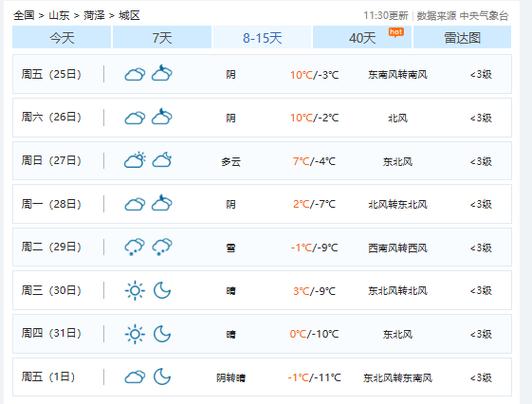Click the <3级 wind level for 周五 (1日)
The height and width of the screenshot is (404, 532).
tap(481, 378)
